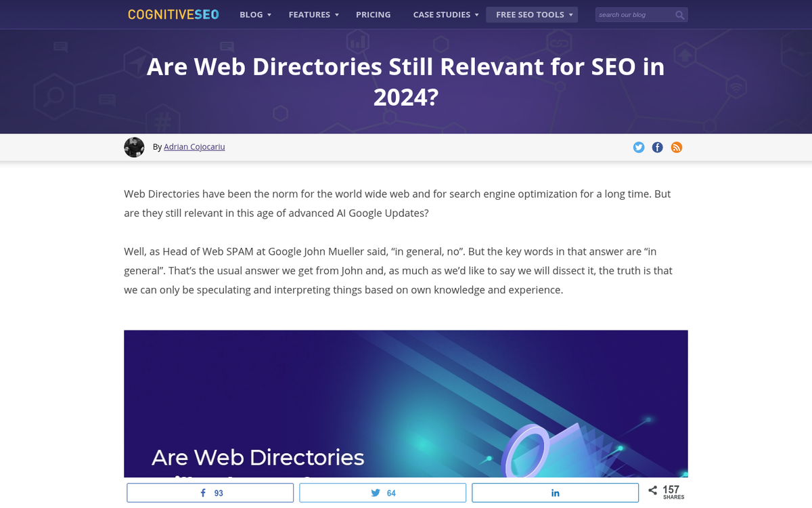Click the author avatar photo
This screenshot has height=508, width=812.
click(134, 147)
